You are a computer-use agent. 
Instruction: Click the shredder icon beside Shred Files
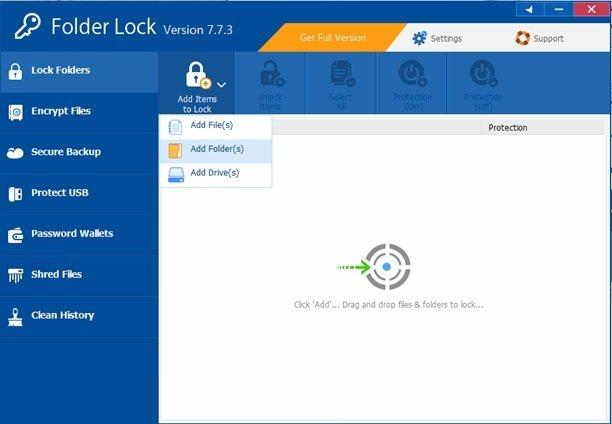pyautogui.click(x=15, y=276)
